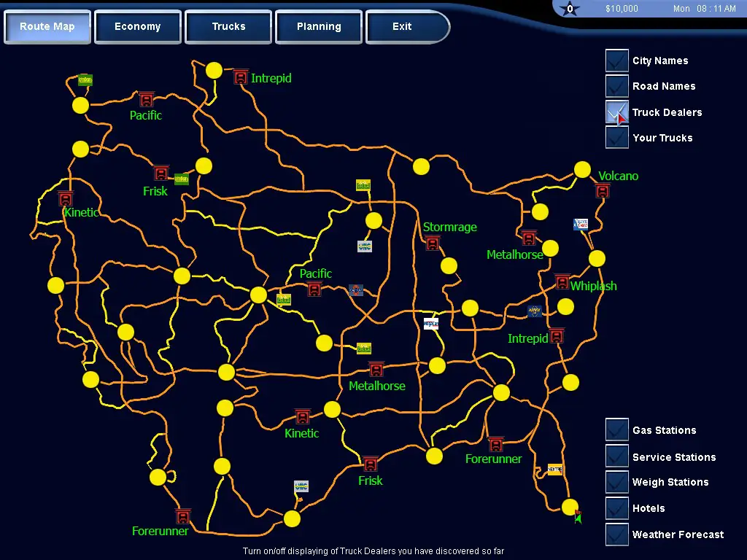The width and height of the screenshot is (747, 560).
Task: Check the Hotels checkbox
Action: (x=617, y=508)
